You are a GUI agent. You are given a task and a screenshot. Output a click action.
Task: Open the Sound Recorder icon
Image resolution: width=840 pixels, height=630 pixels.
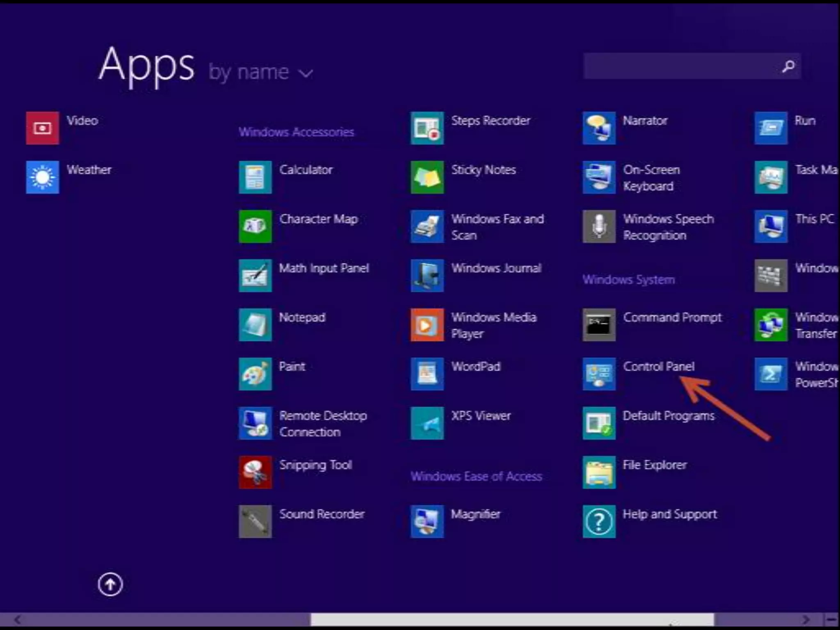click(x=255, y=522)
